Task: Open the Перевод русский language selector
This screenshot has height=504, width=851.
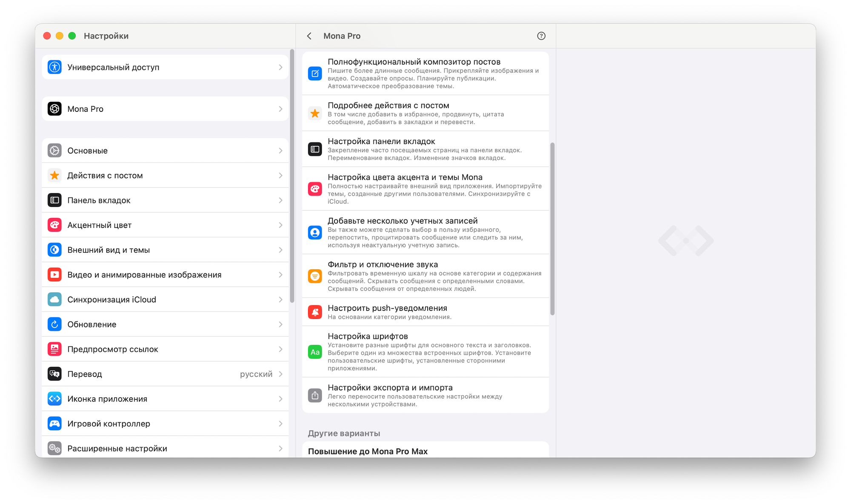Action: point(256,374)
